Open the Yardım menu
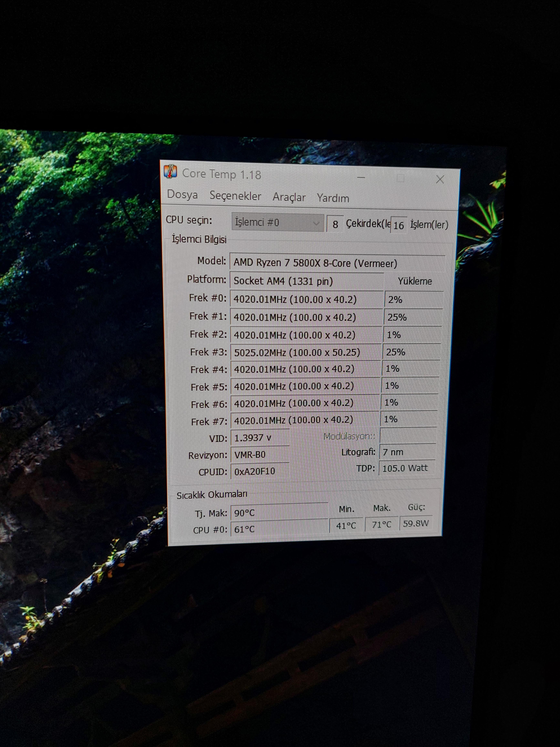560x747 pixels. (x=333, y=198)
